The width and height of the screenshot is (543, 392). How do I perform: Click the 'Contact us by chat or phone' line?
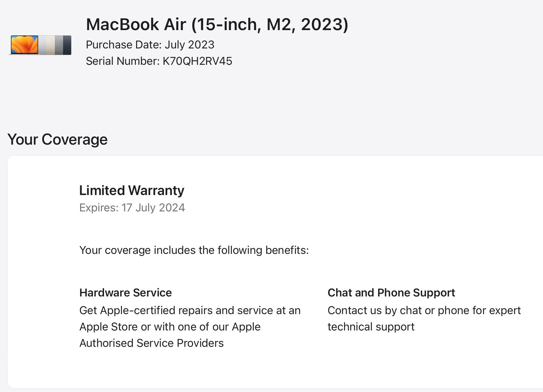pyautogui.click(x=424, y=310)
